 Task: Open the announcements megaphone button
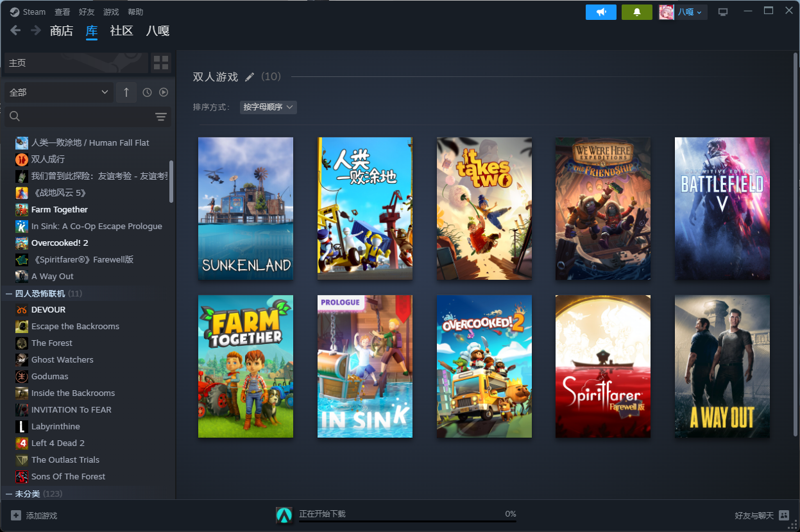point(601,12)
